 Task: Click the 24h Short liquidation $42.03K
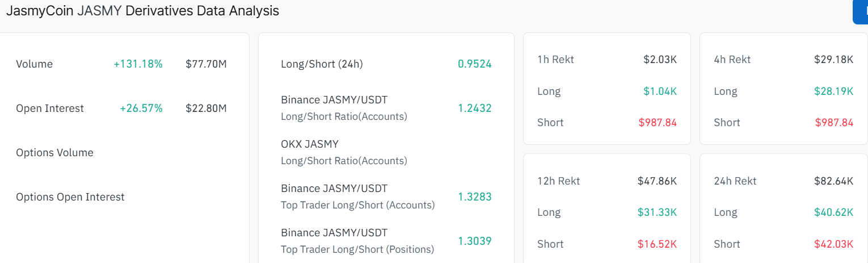(834, 244)
